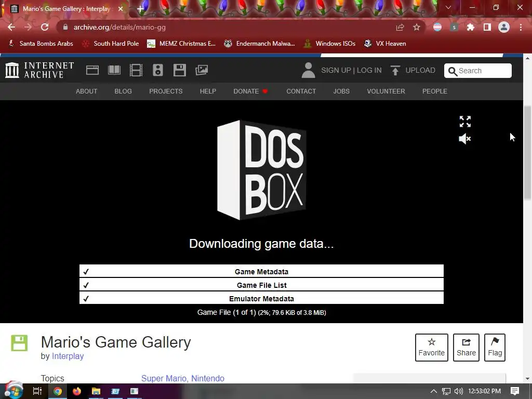This screenshot has width=532, height=399.
Task: Open the PEOPLE menu item
Action: tap(435, 91)
